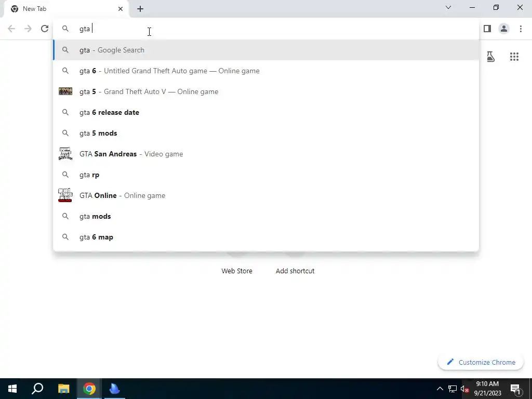
Task: Pick the 'gta 6 - Untitled Grand Theft Auto game' suggestion
Action: [x=265, y=71]
